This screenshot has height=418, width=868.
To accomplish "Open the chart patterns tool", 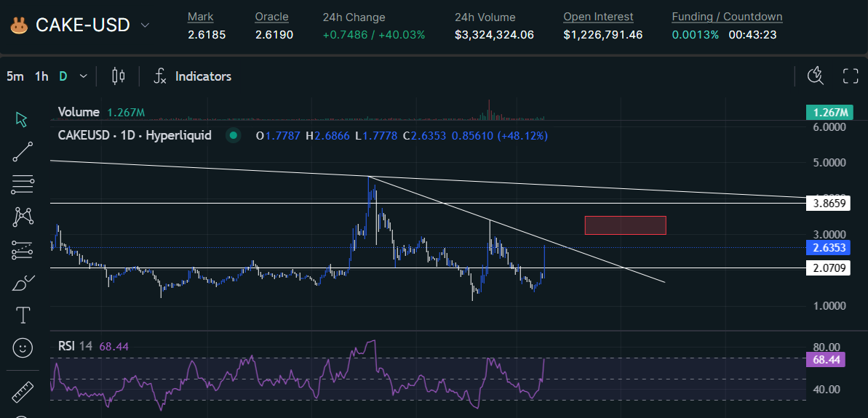I will [22, 217].
